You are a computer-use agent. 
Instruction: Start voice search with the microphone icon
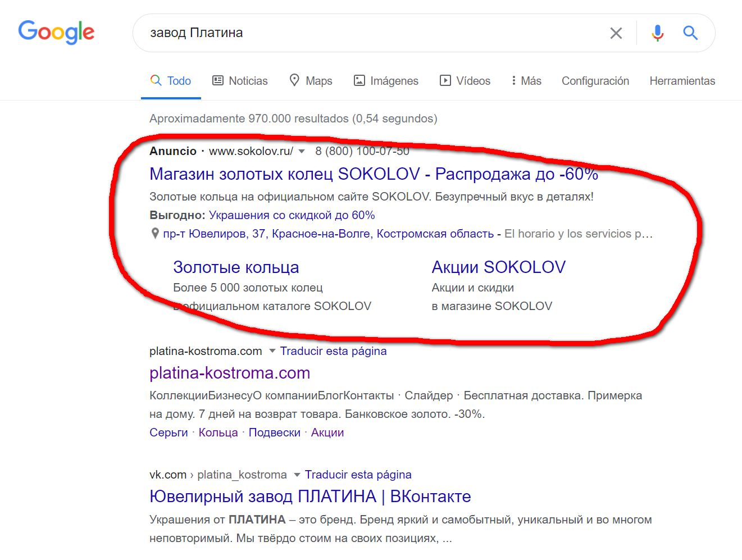657,33
